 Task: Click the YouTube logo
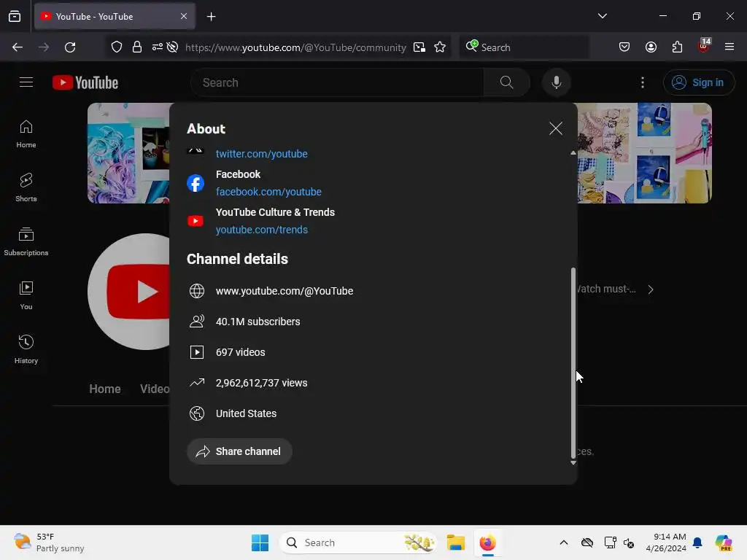tap(85, 83)
